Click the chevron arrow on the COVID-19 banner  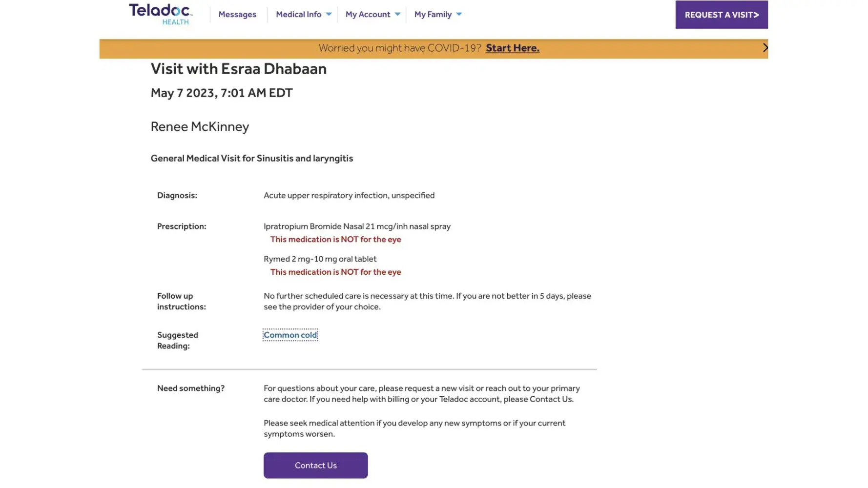[765, 48]
